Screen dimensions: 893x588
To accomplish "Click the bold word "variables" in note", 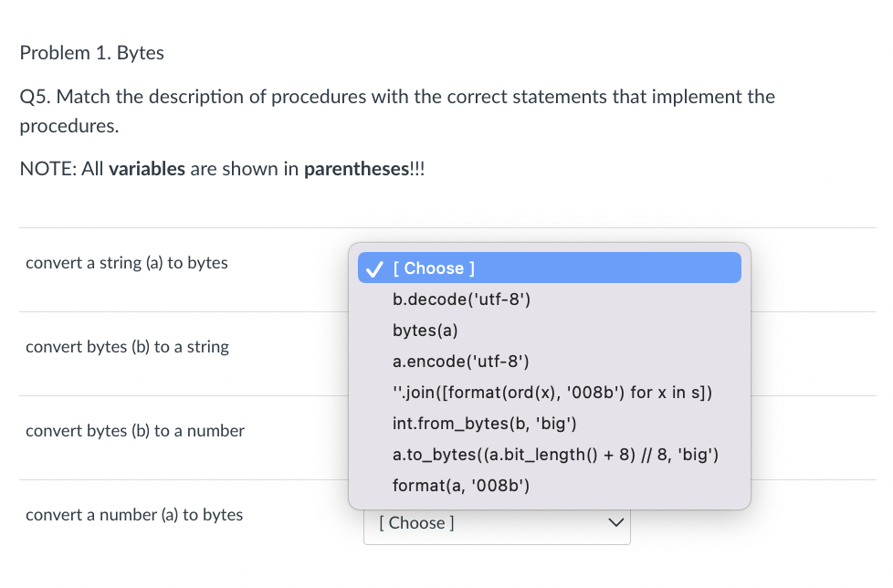I will tap(147, 169).
